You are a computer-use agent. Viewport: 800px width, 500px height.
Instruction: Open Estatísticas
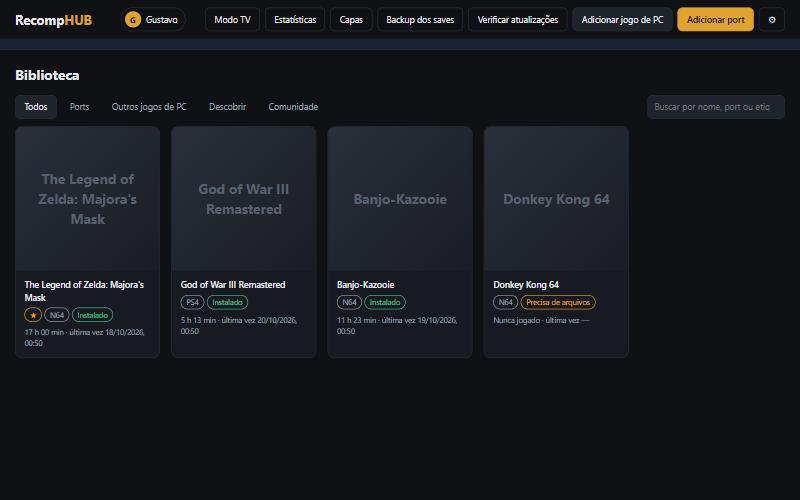pyautogui.click(x=295, y=20)
